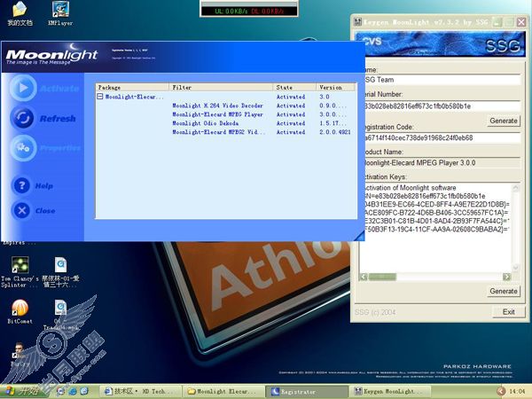Switch to the Registrator taskbar item
Screen dimensions: 532x399
[307, 392]
